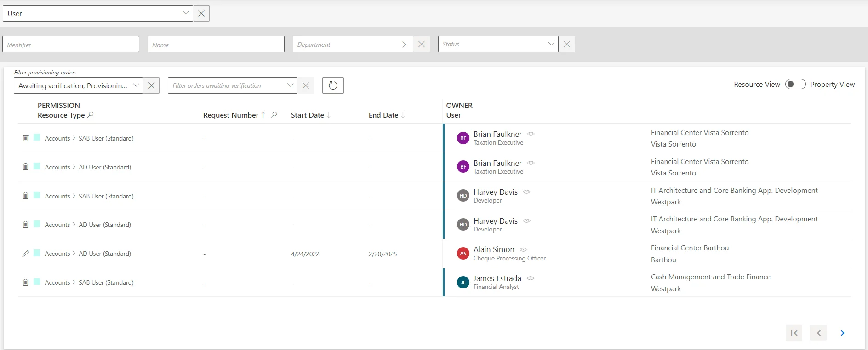868x350 pixels.
Task: Click the refresh orders button
Action: [333, 85]
